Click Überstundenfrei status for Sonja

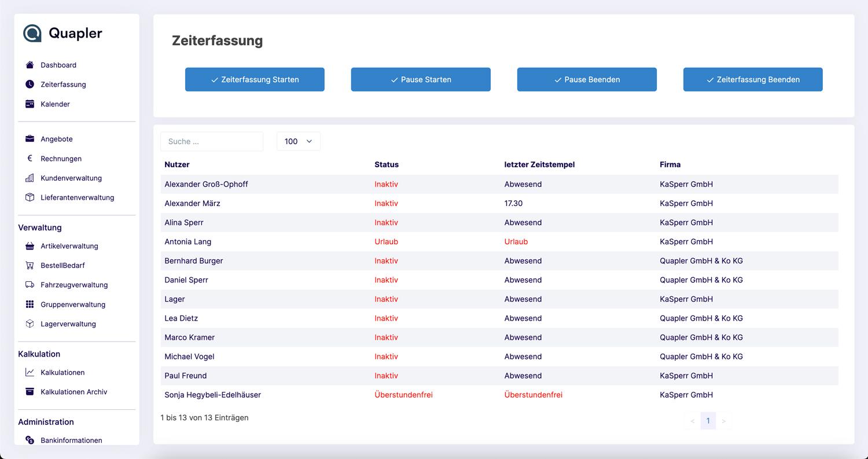[404, 394]
